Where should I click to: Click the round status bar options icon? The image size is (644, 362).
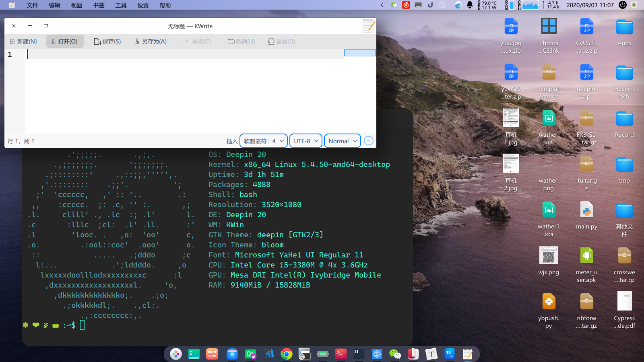(x=368, y=141)
